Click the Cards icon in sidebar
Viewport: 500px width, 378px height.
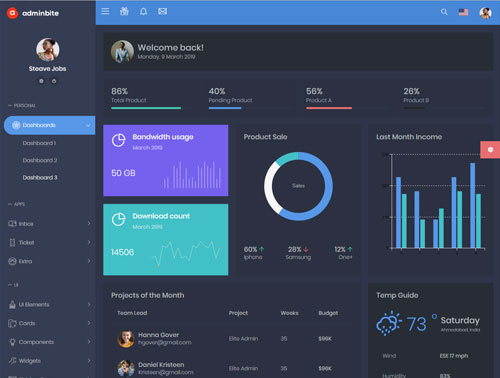pos(12,323)
